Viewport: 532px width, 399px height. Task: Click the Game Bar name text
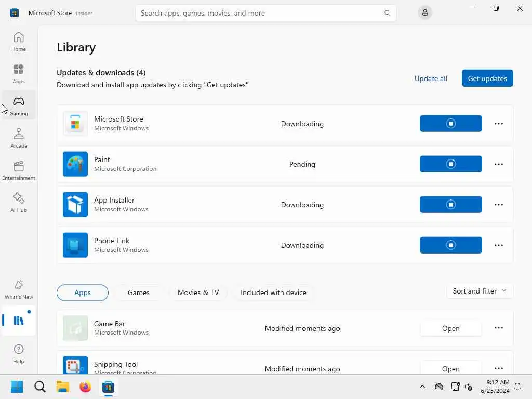(109, 324)
